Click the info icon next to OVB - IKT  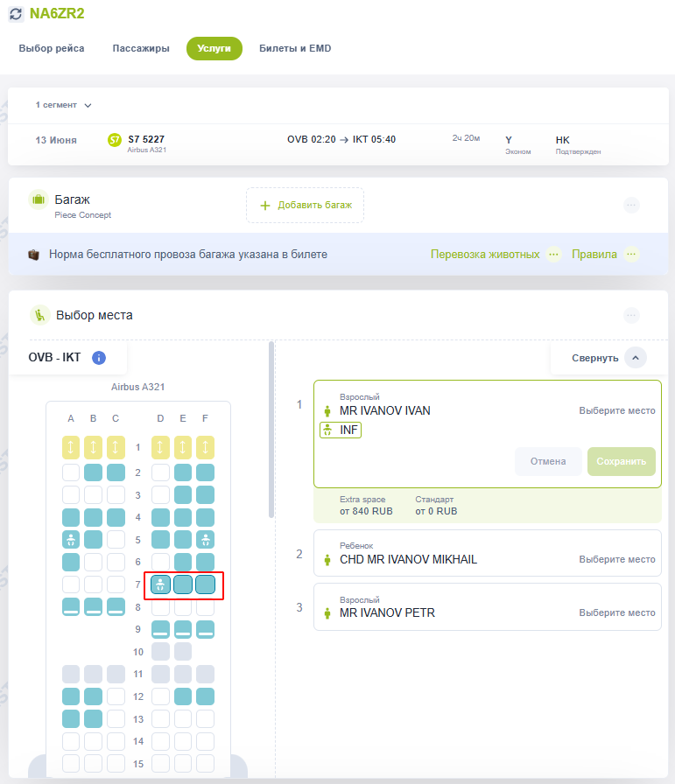[99, 358]
